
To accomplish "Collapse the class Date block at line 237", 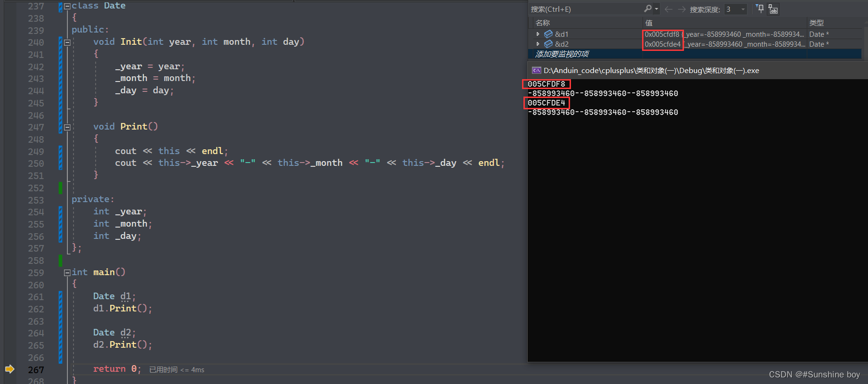I will pyautogui.click(x=67, y=6).
